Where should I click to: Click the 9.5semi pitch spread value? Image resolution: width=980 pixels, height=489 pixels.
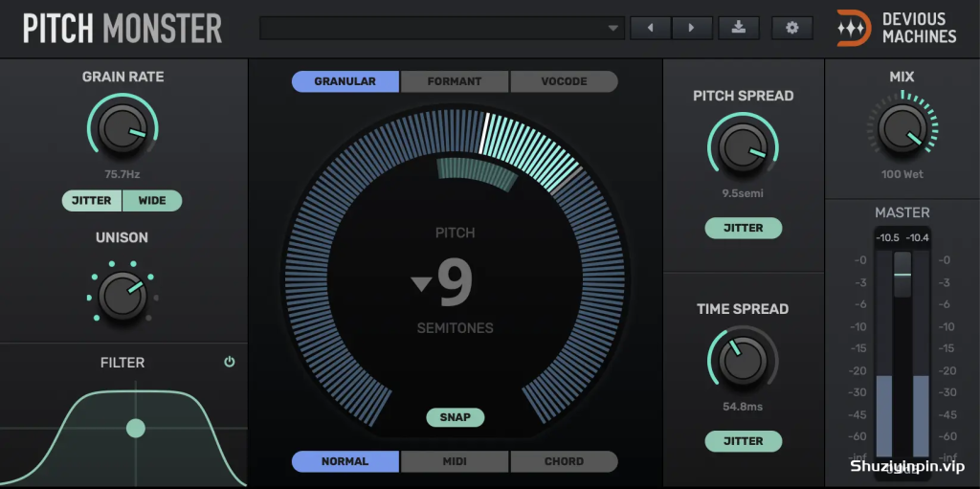pyautogui.click(x=743, y=193)
